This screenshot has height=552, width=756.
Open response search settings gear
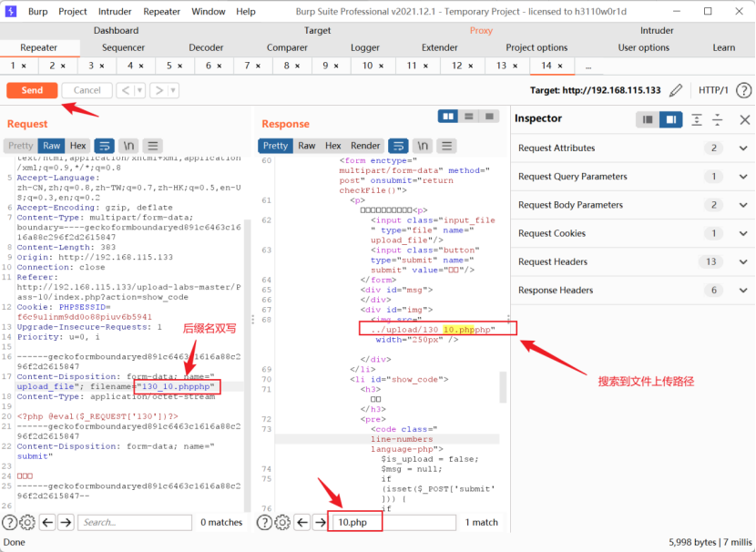click(282, 522)
